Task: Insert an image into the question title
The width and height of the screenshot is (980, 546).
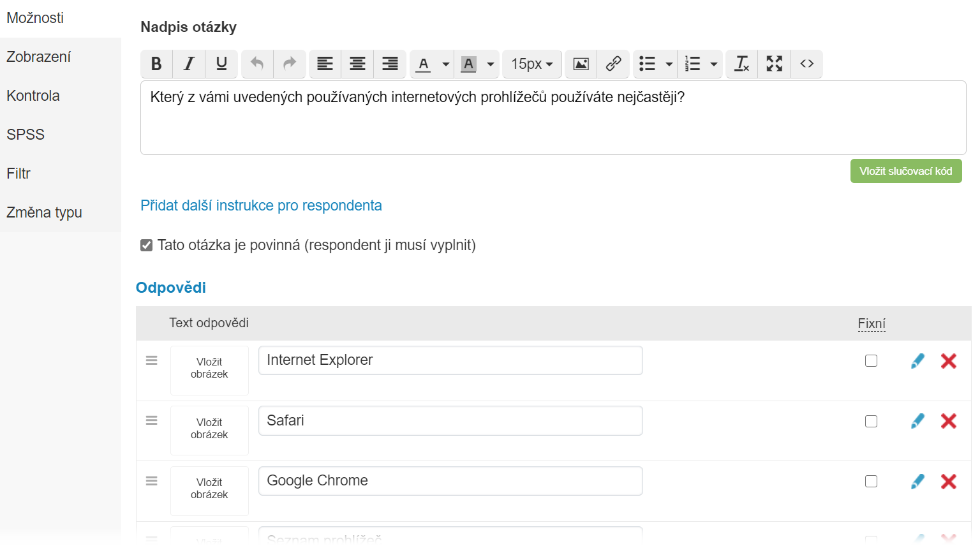Action: click(x=581, y=64)
